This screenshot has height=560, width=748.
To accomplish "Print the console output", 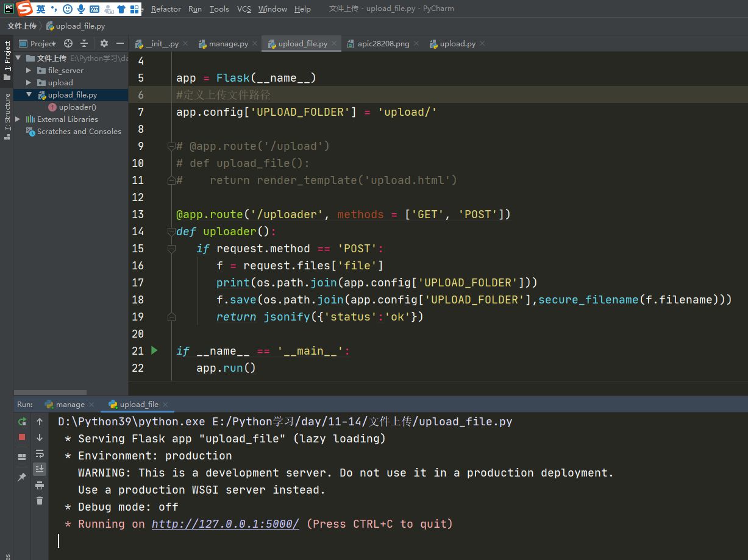I will (x=40, y=485).
